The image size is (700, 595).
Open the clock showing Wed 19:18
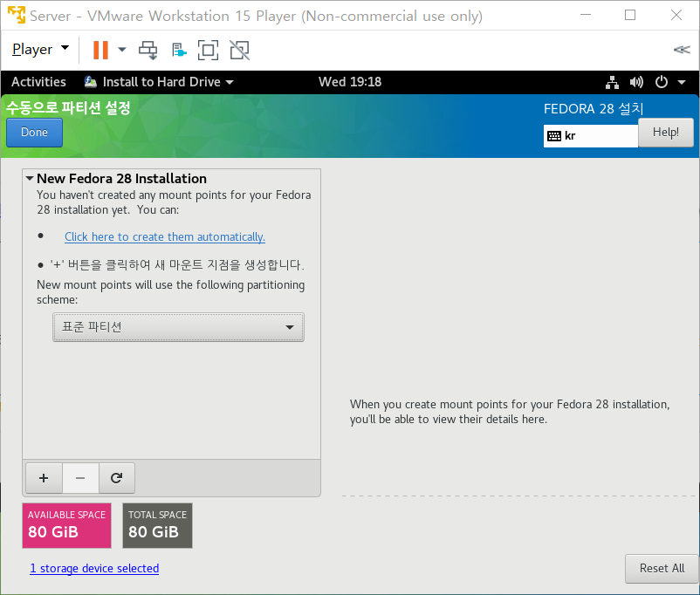(x=350, y=82)
